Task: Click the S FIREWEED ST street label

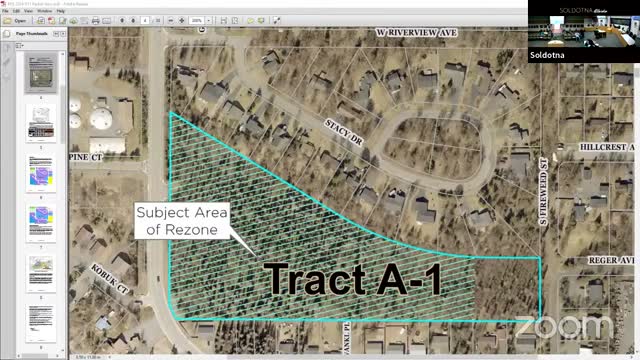Action: [543, 191]
